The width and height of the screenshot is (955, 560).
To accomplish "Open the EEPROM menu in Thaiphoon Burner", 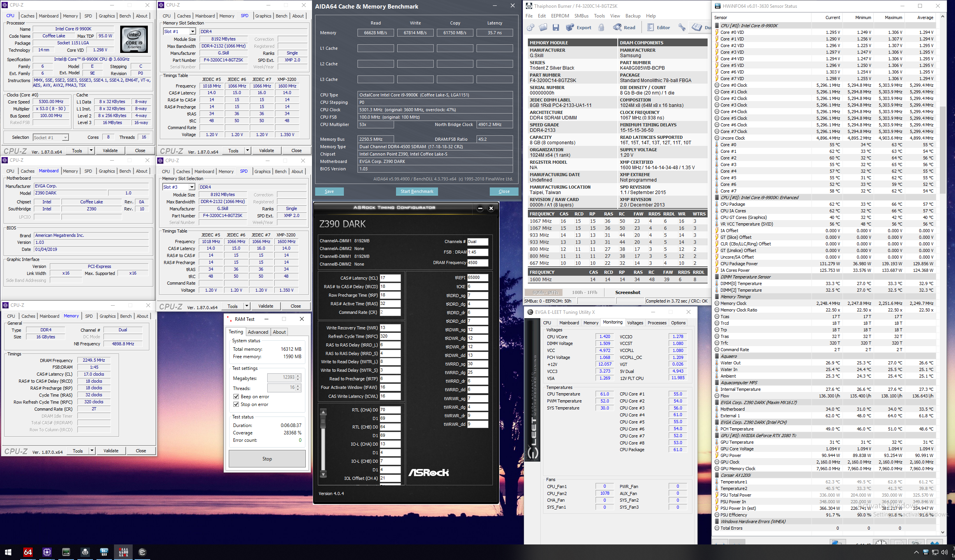I will click(560, 16).
